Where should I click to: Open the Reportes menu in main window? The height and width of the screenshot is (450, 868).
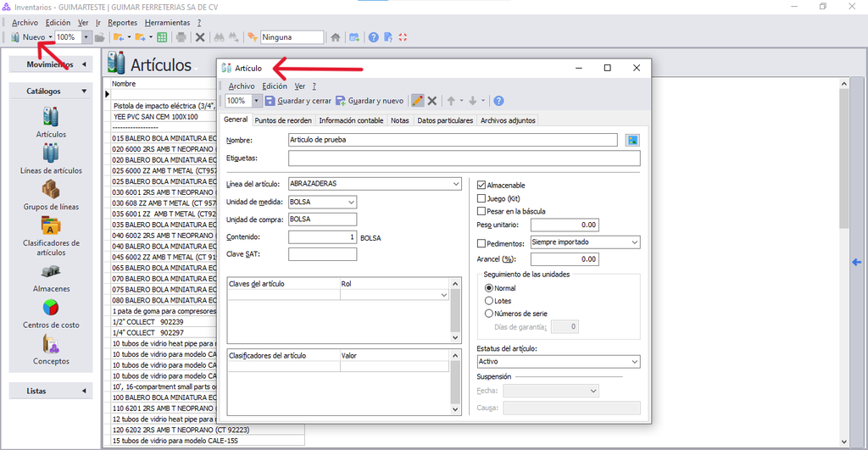(122, 23)
